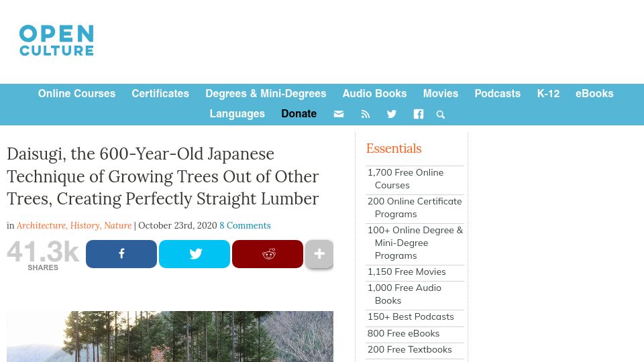Open the Architecture category link

41,225
